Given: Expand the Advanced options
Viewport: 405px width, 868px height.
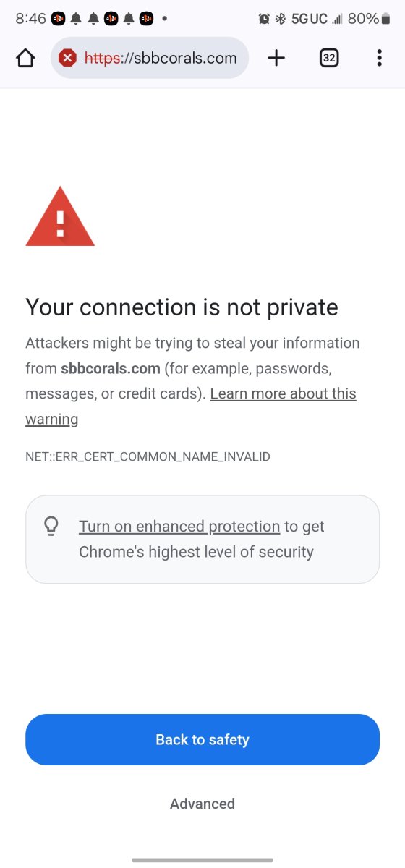Looking at the screenshot, I should pyautogui.click(x=202, y=804).
